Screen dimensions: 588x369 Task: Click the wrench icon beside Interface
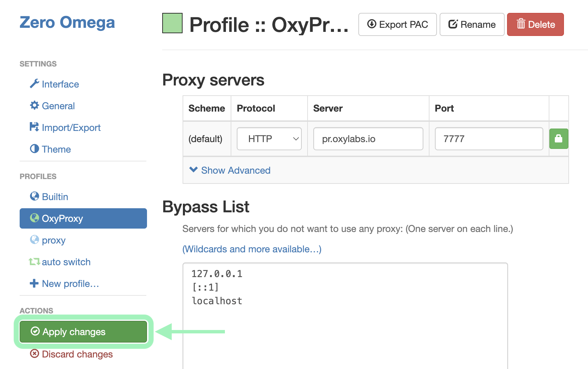coord(34,84)
